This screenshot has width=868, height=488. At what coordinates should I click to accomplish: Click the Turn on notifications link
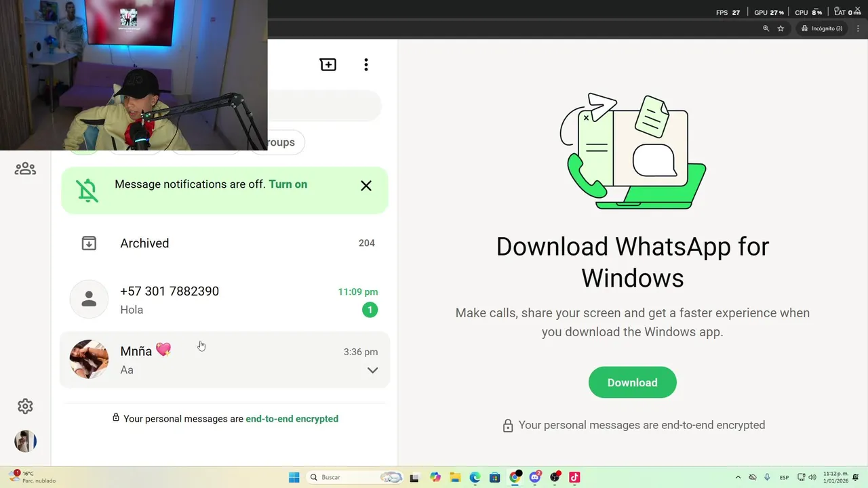click(288, 184)
